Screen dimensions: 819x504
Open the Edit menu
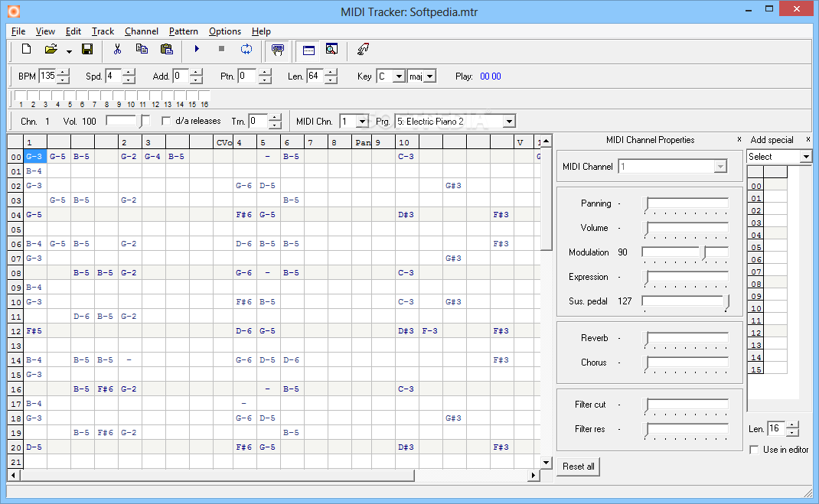click(73, 31)
